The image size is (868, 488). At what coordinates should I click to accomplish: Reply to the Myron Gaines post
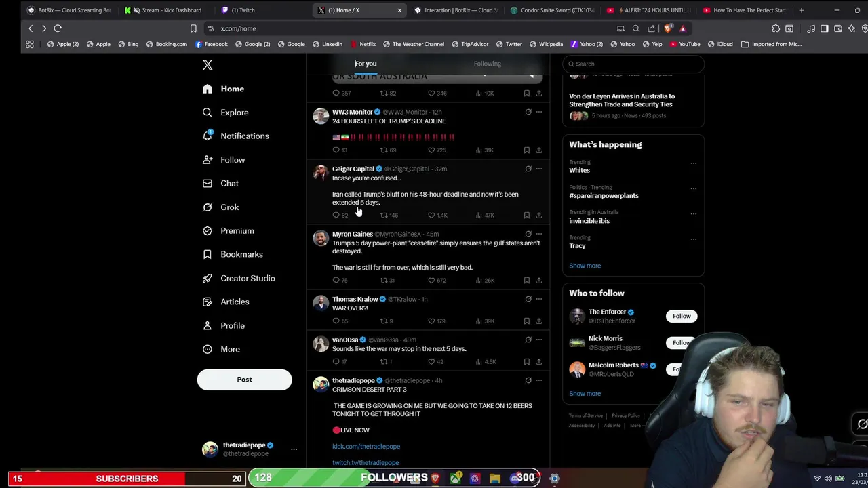[x=340, y=280]
